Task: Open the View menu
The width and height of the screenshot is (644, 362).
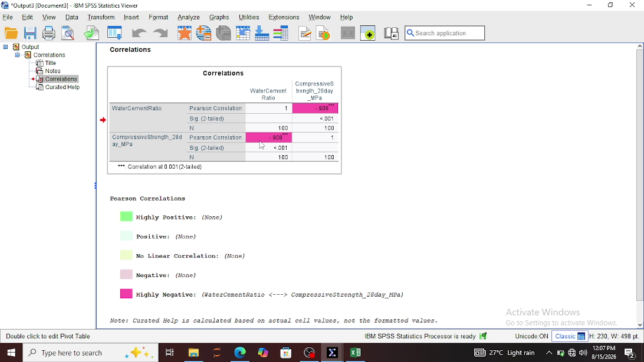Action: (x=49, y=17)
